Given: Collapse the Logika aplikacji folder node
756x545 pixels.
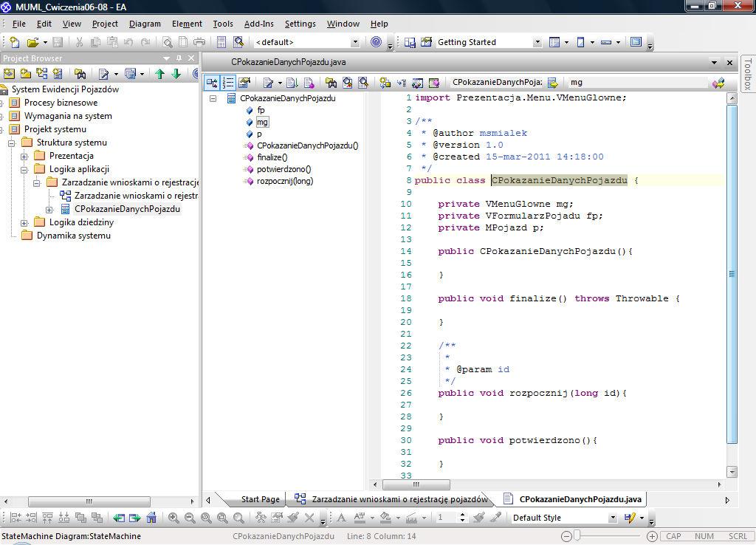Looking at the screenshot, I should click(24, 170).
